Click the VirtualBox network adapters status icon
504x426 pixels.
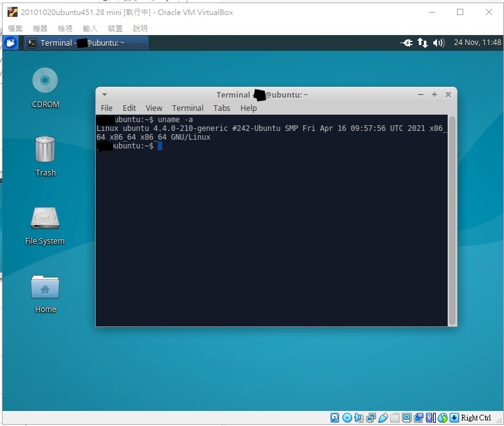(371, 418)
